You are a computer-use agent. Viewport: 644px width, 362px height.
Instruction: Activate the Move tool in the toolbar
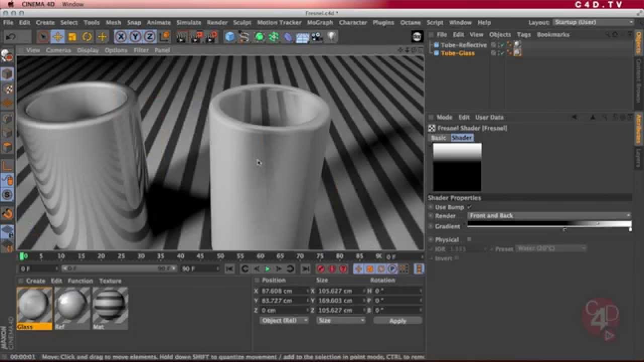click(58, 37)
